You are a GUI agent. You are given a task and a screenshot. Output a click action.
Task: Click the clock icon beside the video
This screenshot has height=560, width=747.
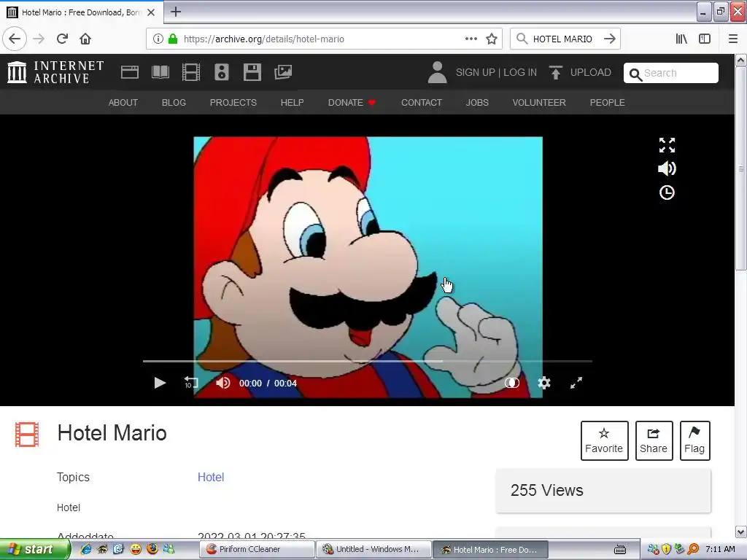tap(667, 192)
